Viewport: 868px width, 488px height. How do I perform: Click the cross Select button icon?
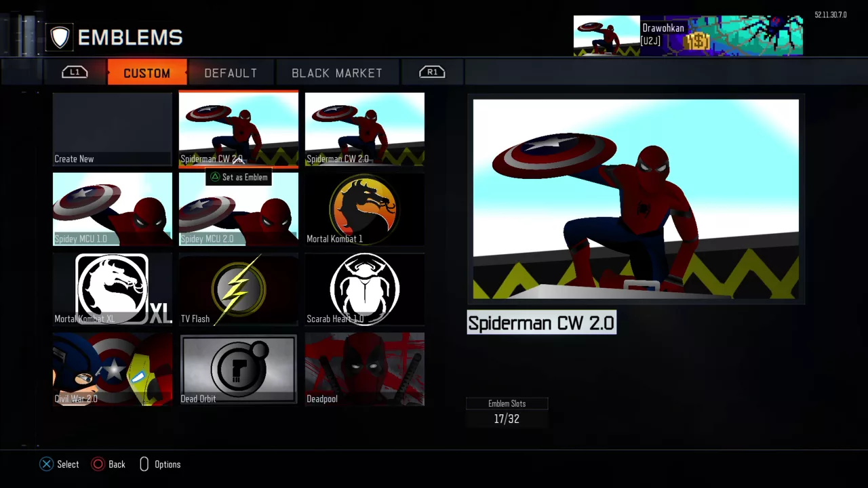[46, 464]
